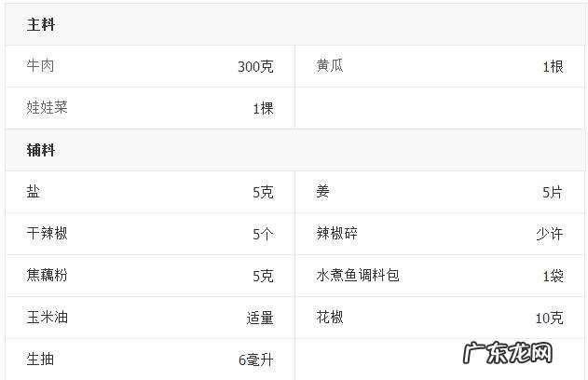Viewport: 588px width, 380px height.
Task: Open the 水煮鱼调料包 ingredient link
Action: coord(358,275)
